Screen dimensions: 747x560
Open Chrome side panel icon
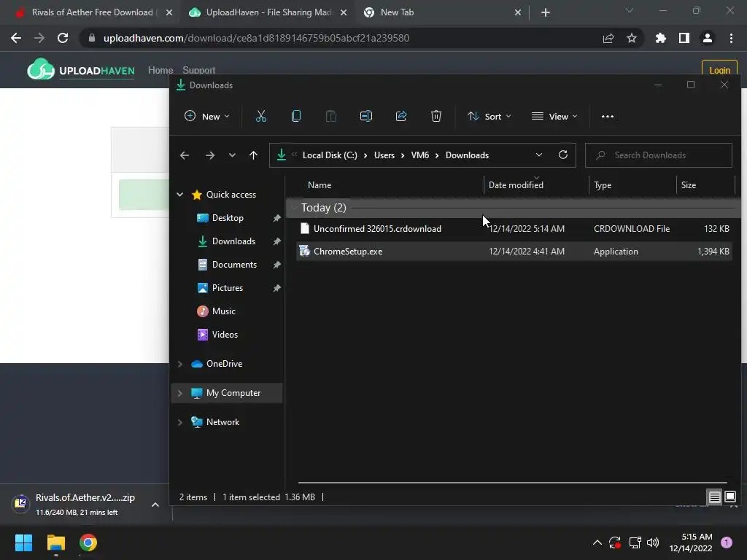tap(684, 38)
